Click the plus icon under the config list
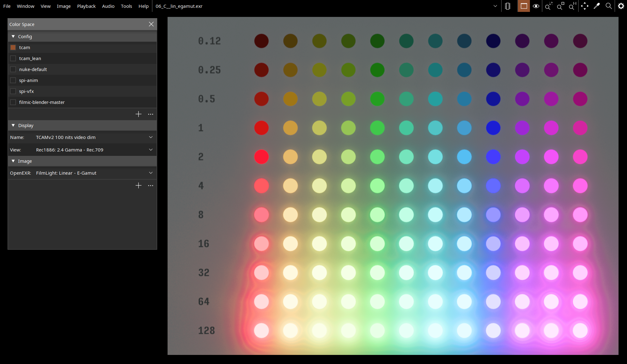The width and height of the screenshot is (627, 364). (138, 114)
